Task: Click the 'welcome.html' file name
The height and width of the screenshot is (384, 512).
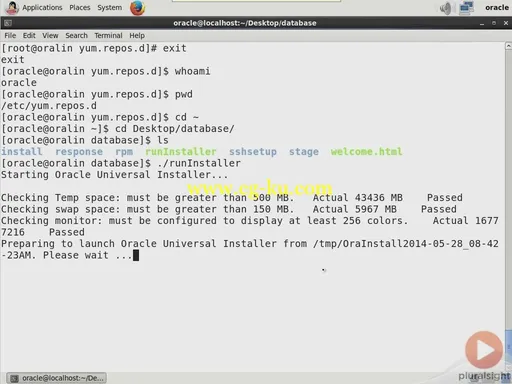Action: coord(366,152)
